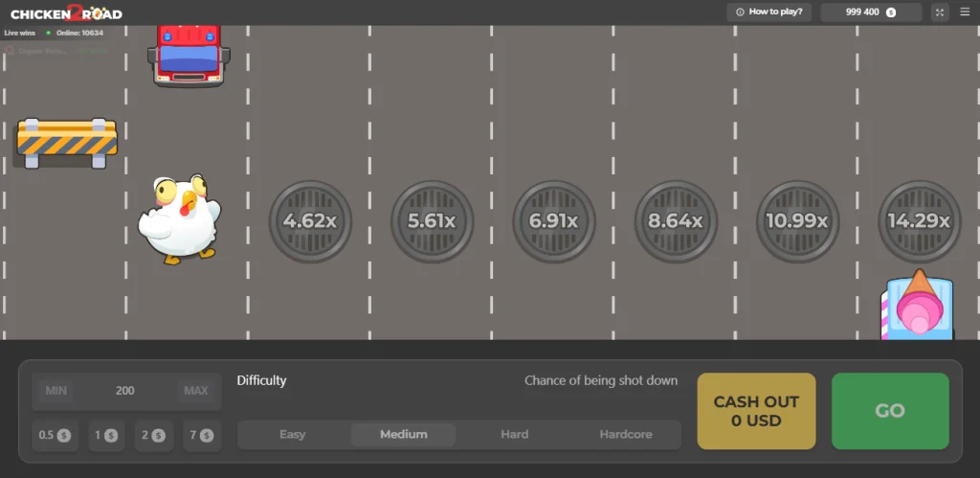Select Medium difficulty option
980x478 pixels.
pos(403,434)
